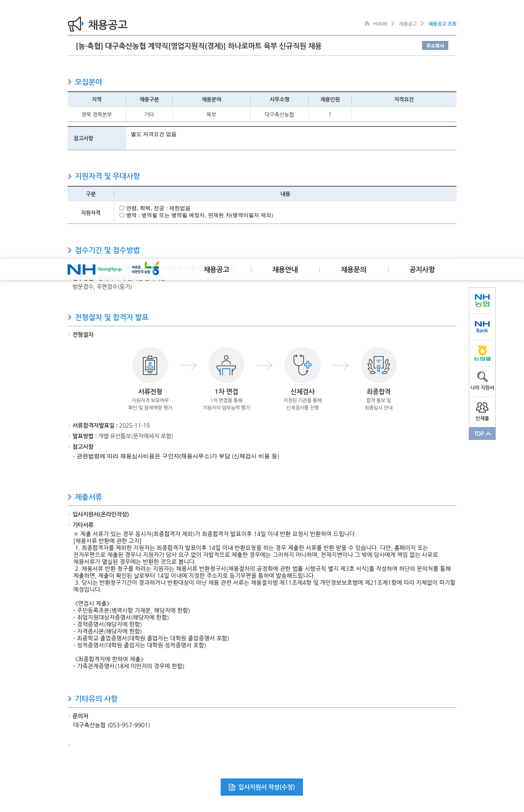Click the 방문접수, 우편접수(등기) line
Screen dimensions: 524x812
tap(102, 287)
